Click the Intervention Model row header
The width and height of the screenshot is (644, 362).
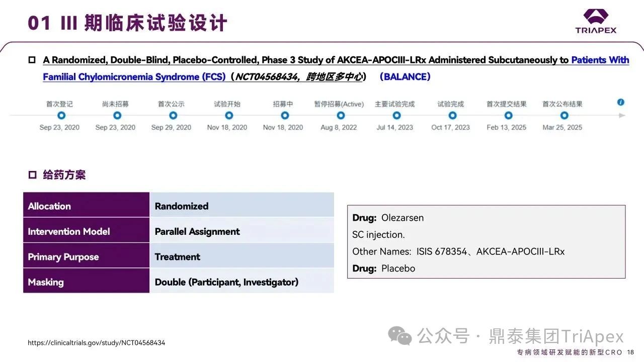(x=86, y=230)
